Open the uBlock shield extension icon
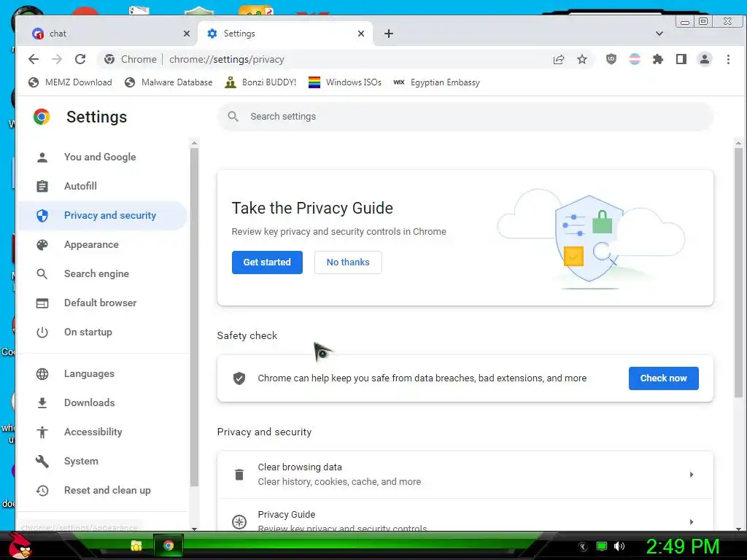 click(611, 59)
